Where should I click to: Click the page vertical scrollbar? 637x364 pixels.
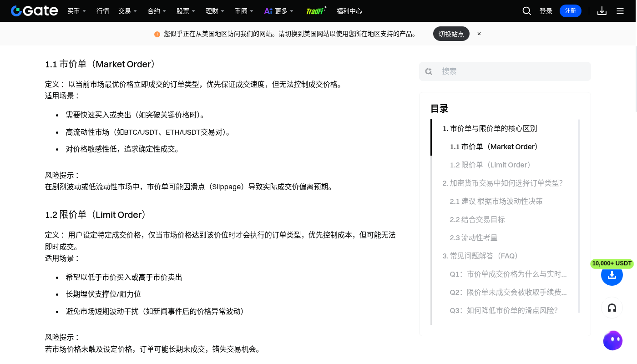point(636,78)
